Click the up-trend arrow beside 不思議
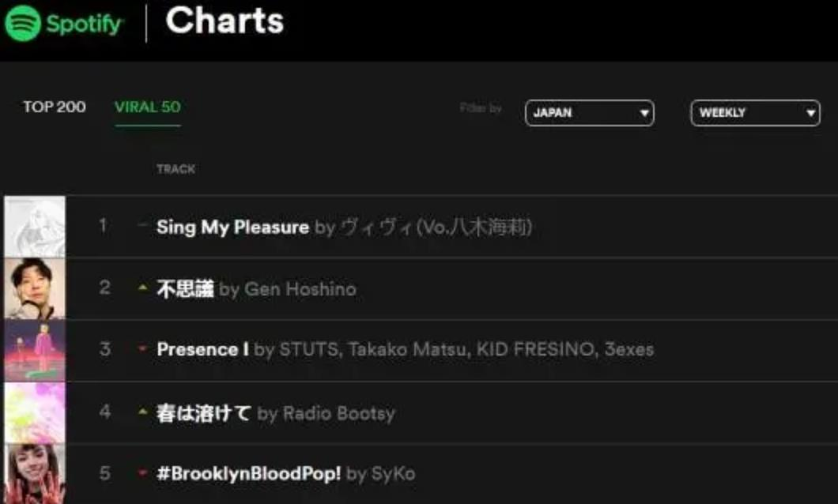Screen dimensions: 838x504 pos(142,288)
